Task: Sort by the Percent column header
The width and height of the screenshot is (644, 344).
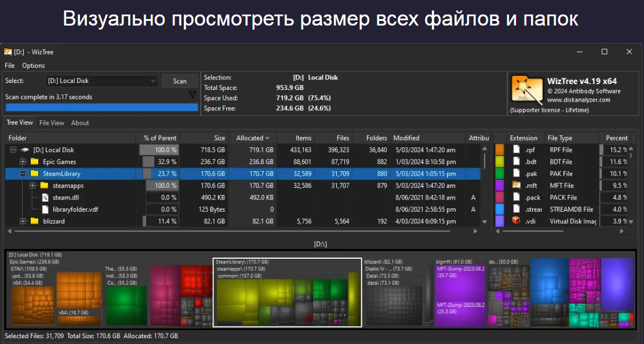Action: (x=616, y=138)
